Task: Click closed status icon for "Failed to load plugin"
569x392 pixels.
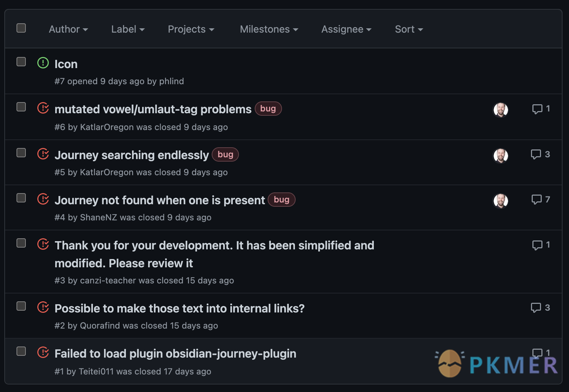Action: pyautogui.click(x=43, y=352)
